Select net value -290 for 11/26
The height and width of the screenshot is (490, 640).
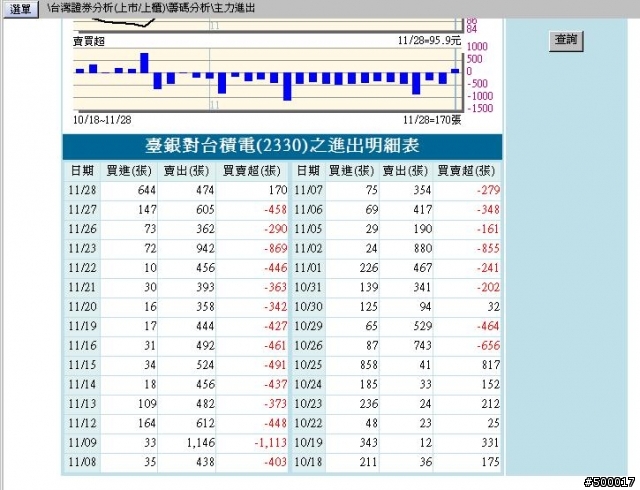pyautogui.click(x=275, y=229)
